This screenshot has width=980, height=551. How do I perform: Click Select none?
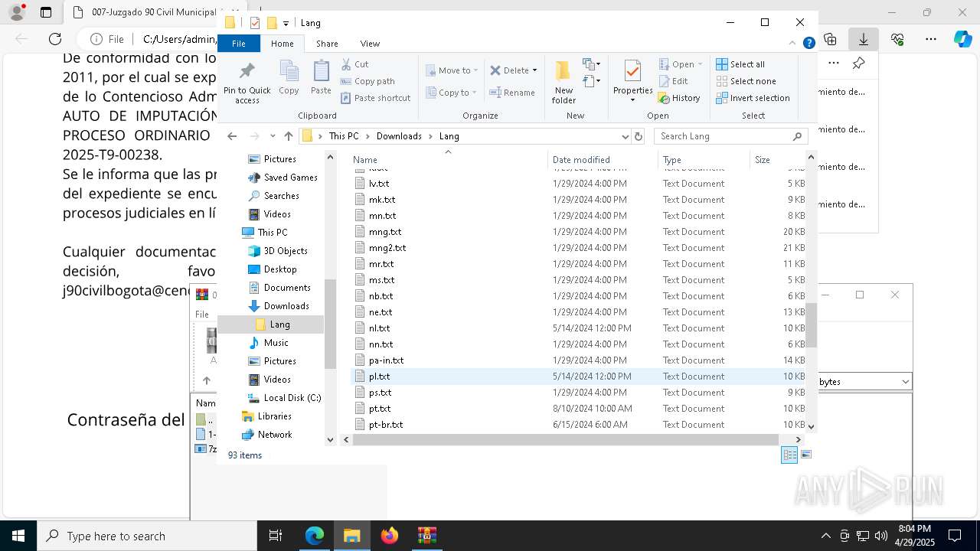(746, 81)
